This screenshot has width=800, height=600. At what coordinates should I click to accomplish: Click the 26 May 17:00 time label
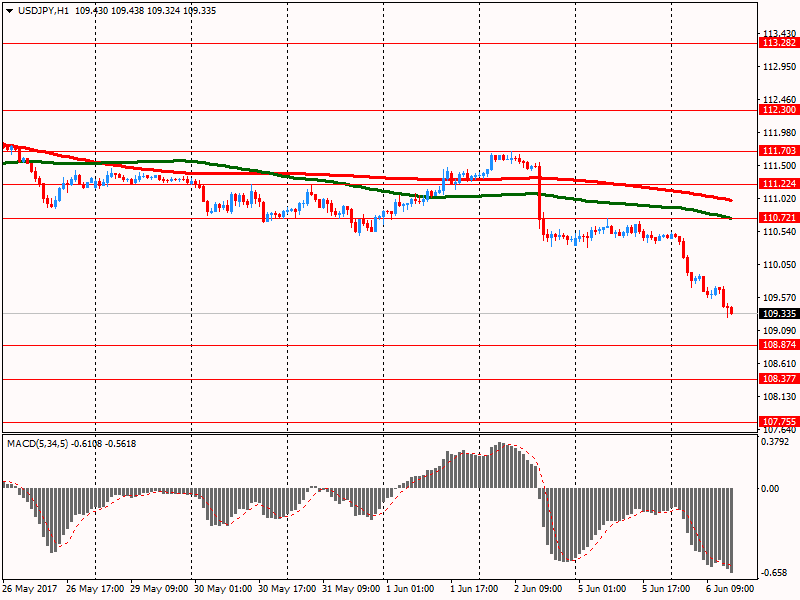click(95, 589)
